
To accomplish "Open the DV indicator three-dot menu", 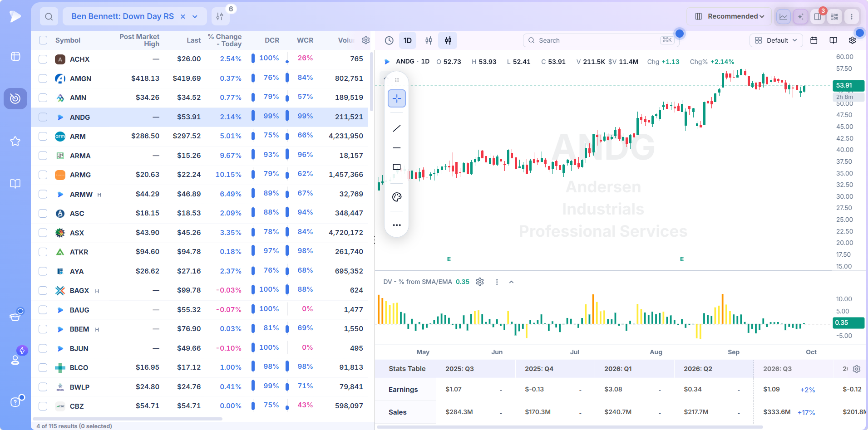I will [x=497, y=282].
